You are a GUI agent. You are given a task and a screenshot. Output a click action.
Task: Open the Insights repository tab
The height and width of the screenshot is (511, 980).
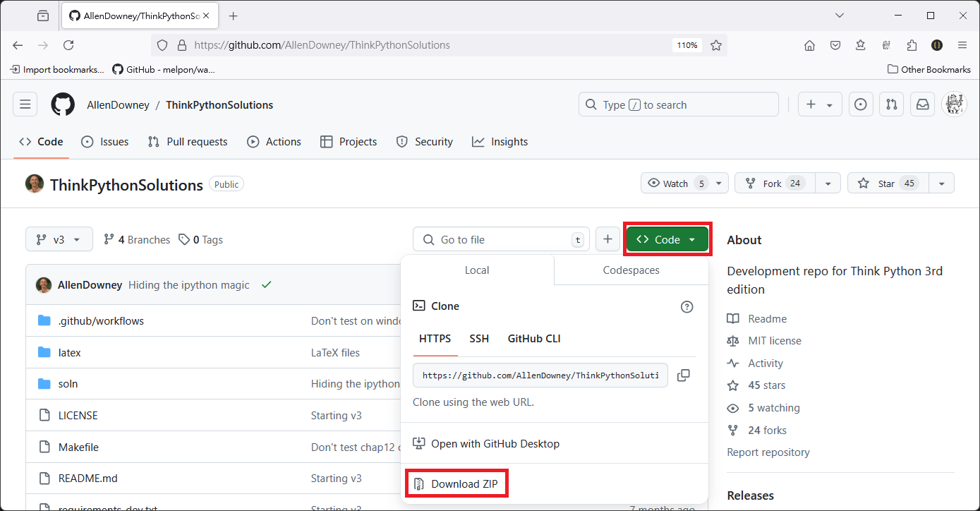[500, 142]
